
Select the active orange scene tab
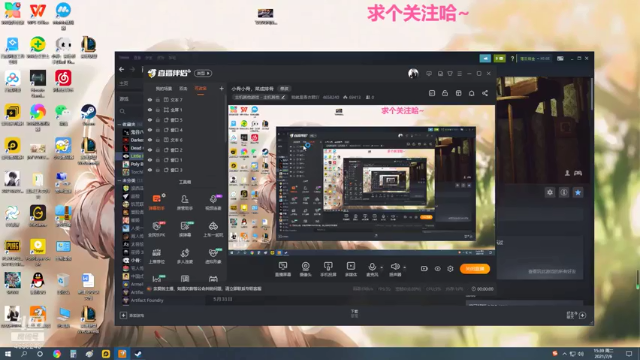[200, 89]
